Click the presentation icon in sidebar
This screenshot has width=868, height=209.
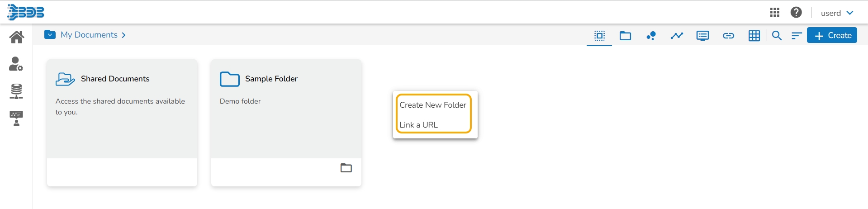click(x=16, y=119)
